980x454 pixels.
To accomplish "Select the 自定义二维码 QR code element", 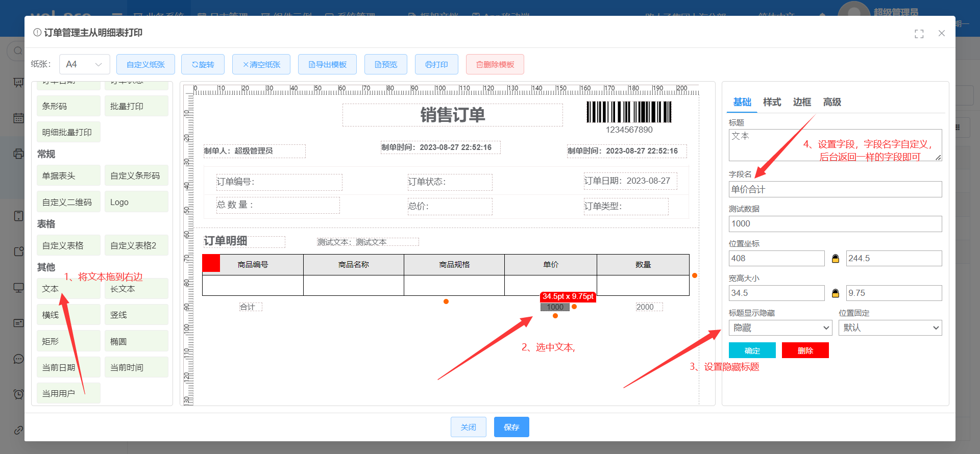I will (x=68, y=202).
